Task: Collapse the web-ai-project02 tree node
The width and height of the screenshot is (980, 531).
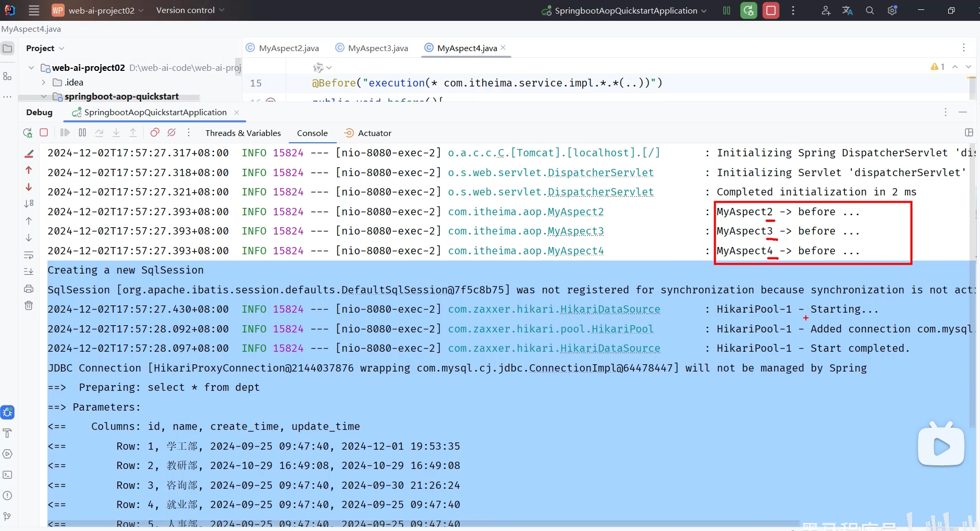Action: pyautogui.click(x=31, y=68)
